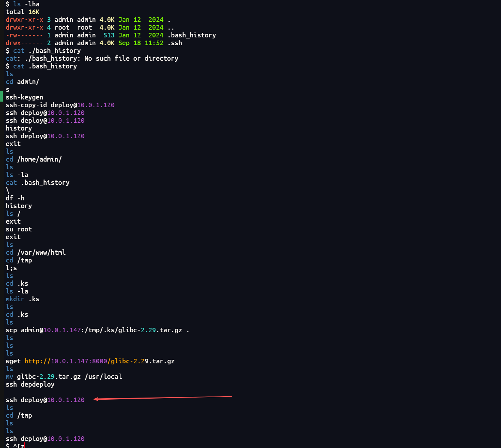
Task: Click the "-rw-------" permissions string
Action: point(24,35)
